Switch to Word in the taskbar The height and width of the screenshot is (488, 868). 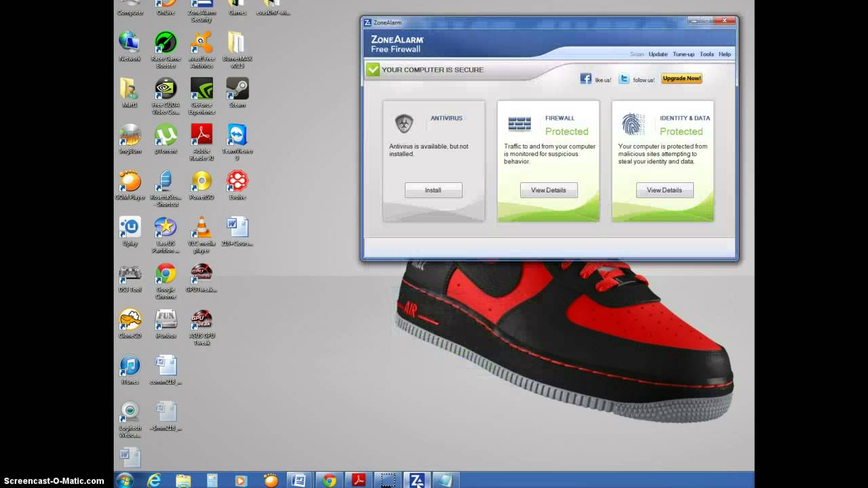click(x=298, y=481)
